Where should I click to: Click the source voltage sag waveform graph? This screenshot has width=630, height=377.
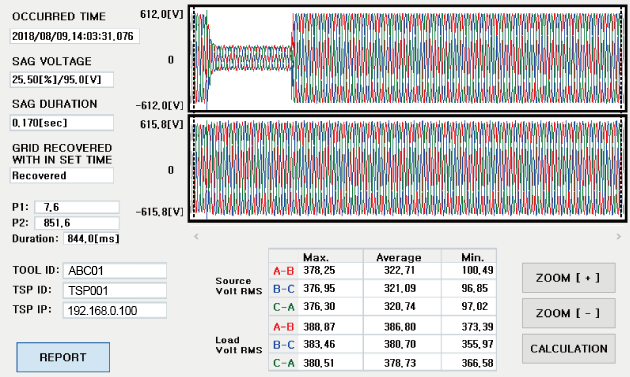point(407,59)
